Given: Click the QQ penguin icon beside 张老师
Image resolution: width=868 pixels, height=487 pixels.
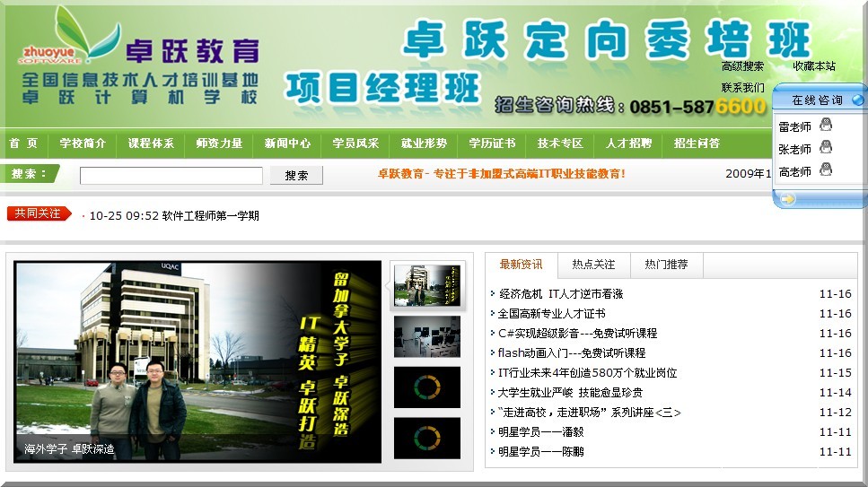Looking at the screenshot, I should tap(825, 148).
